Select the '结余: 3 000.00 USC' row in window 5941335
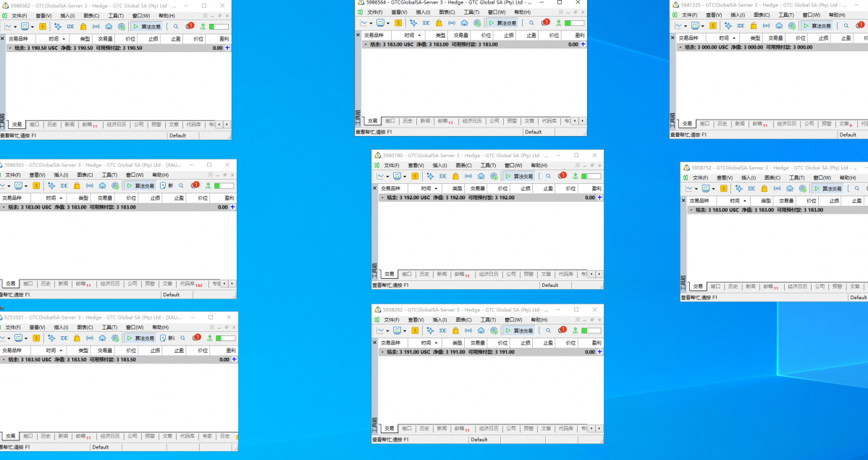 click(x=772, y=47)
